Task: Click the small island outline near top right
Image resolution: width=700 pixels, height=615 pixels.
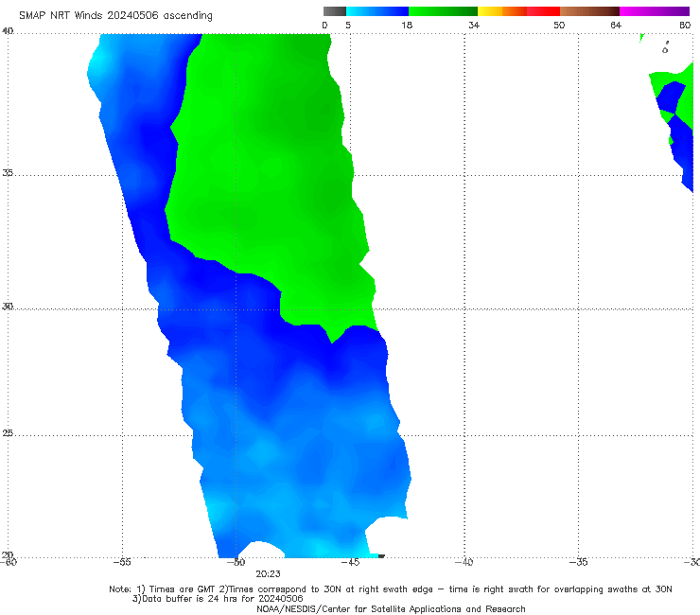Action: pyautogui.click(x=665, y=48)
